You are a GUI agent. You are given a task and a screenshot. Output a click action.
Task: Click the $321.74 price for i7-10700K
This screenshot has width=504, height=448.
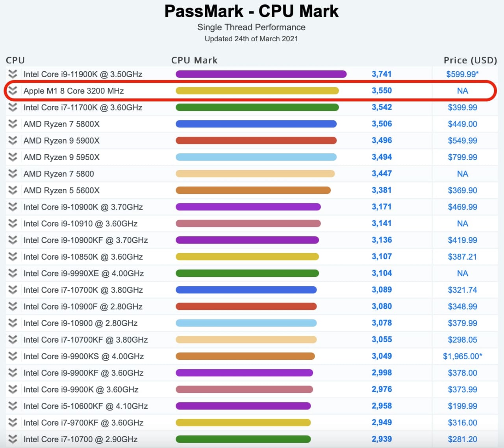click(x=462, y=290)
